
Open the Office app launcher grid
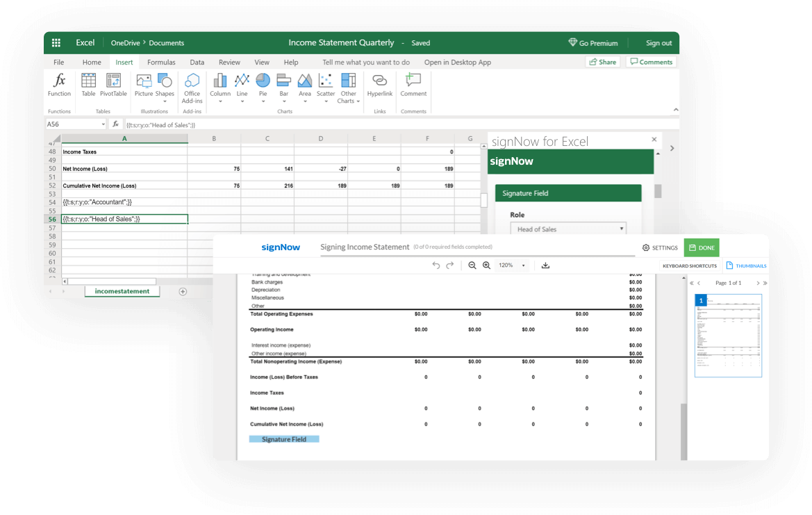pos(56,43)
